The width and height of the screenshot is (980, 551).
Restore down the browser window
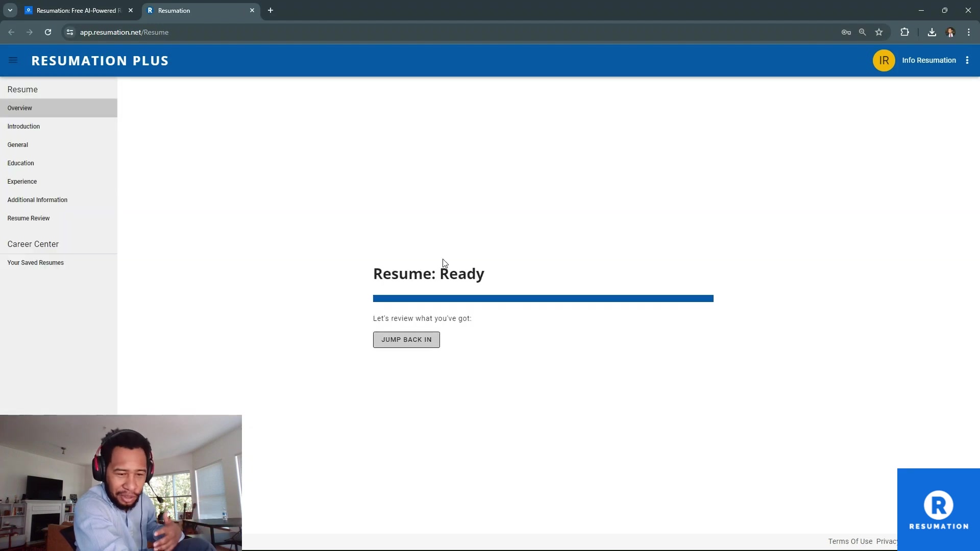(x=944, y=10)
